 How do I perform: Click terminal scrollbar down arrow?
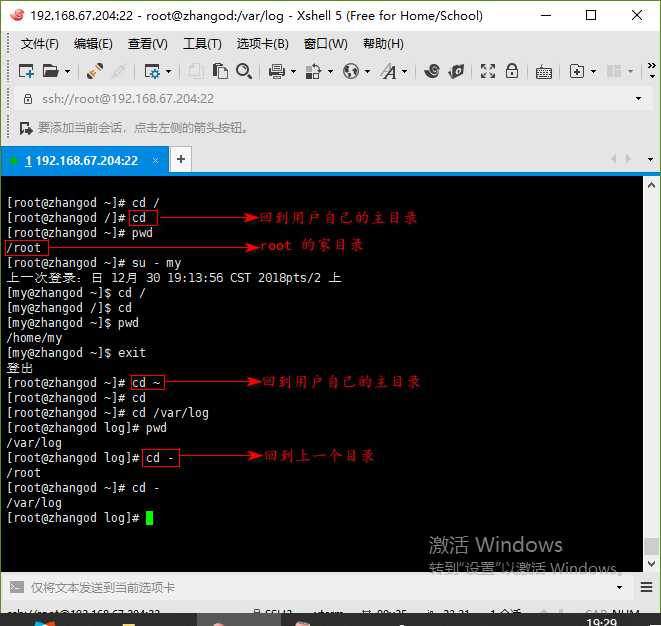[651, 564]
